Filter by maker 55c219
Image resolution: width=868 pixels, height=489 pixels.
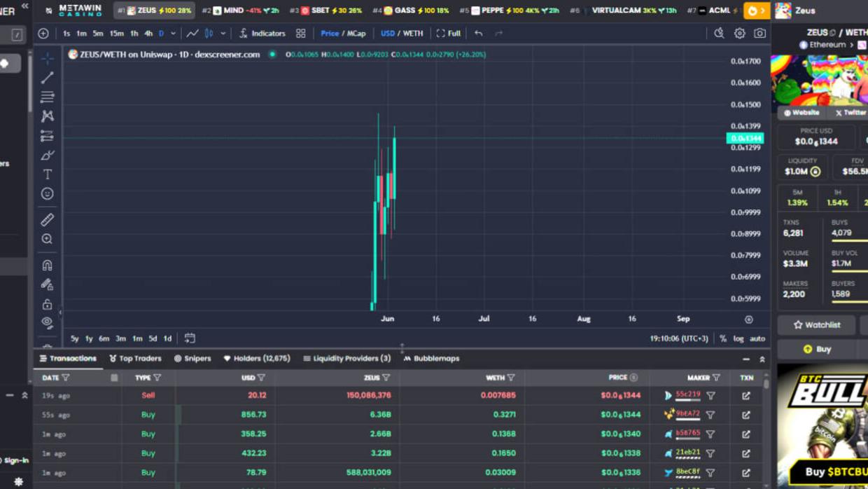coord(710,396)
